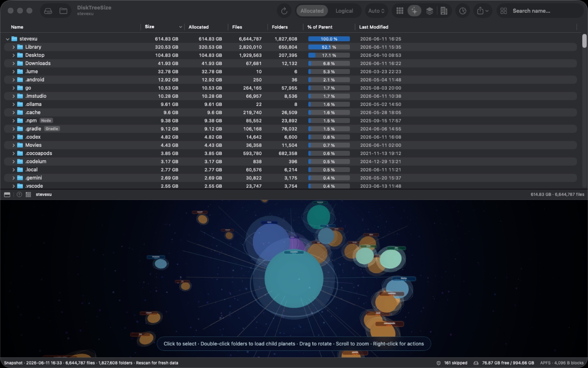Select the stacked layers view icon
588x368 pixels.
click(430, 11)
